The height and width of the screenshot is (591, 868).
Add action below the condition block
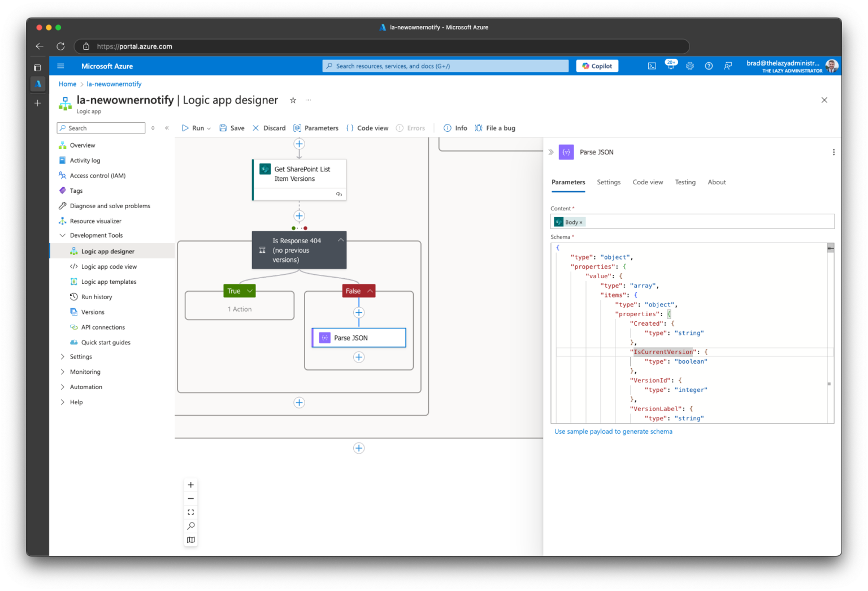click(x=299, y=403)
